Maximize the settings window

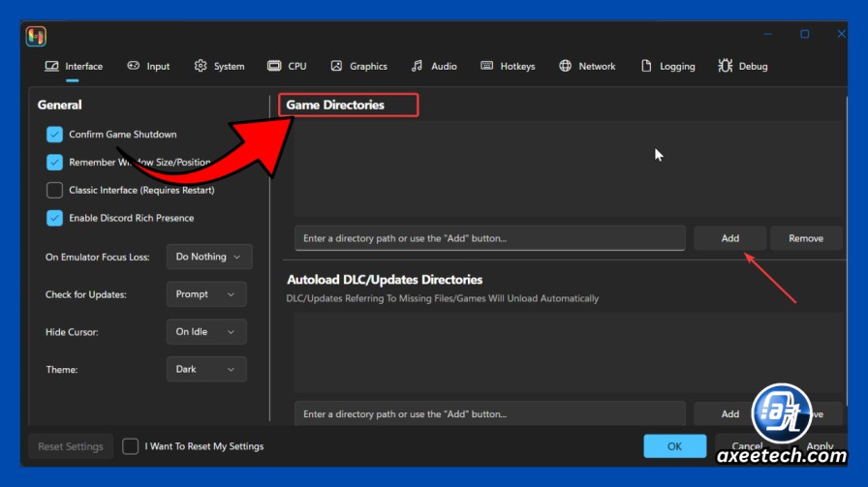point(804,34)
